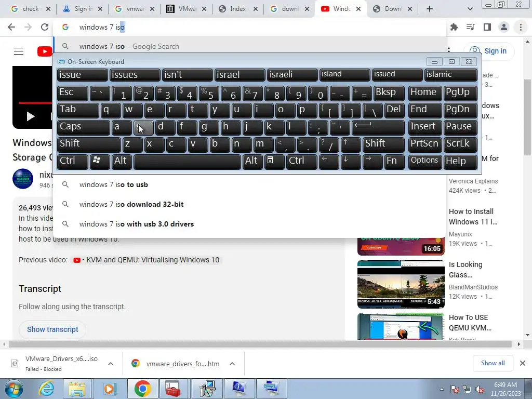Screen dimensions: 532x399
Task: Play the video with the play button
Action: (31, 116)
